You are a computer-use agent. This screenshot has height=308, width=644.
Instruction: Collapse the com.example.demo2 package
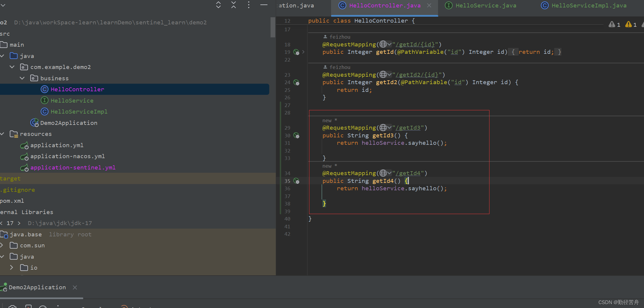tap(12, 67)
